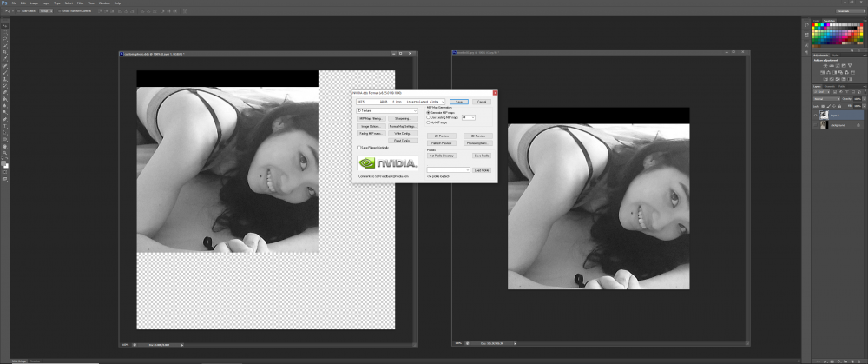868x364 pixels.
Task: Select Layer 1 thumbnail in Layers panel
Action: (x=824, y=116)
